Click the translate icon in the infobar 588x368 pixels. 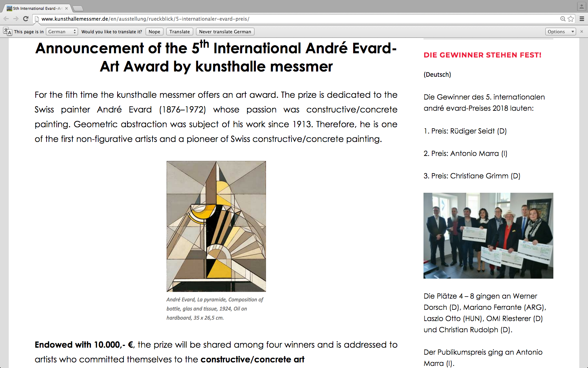(x=7, y=32)
